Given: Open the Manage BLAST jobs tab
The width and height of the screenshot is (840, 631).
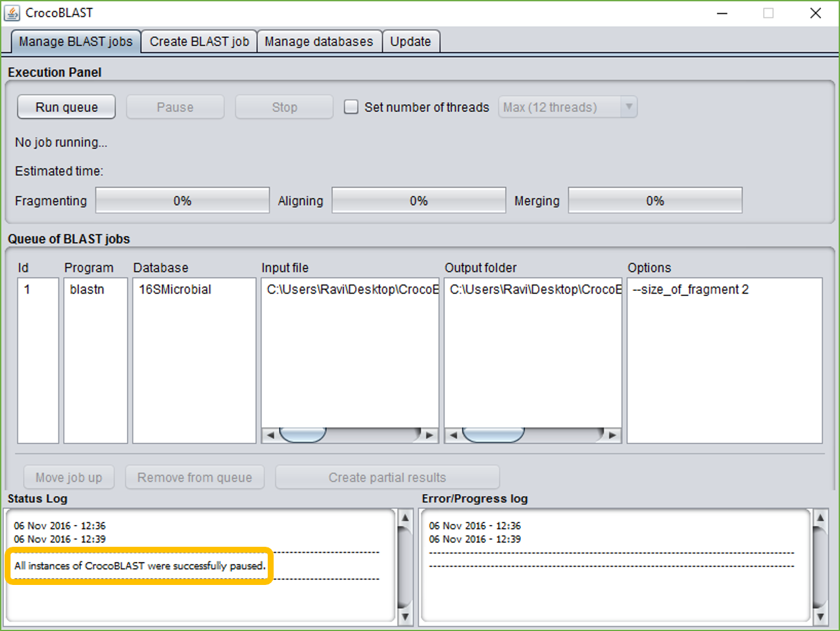Looking at the screenshot, I should (x=76, y=41).
